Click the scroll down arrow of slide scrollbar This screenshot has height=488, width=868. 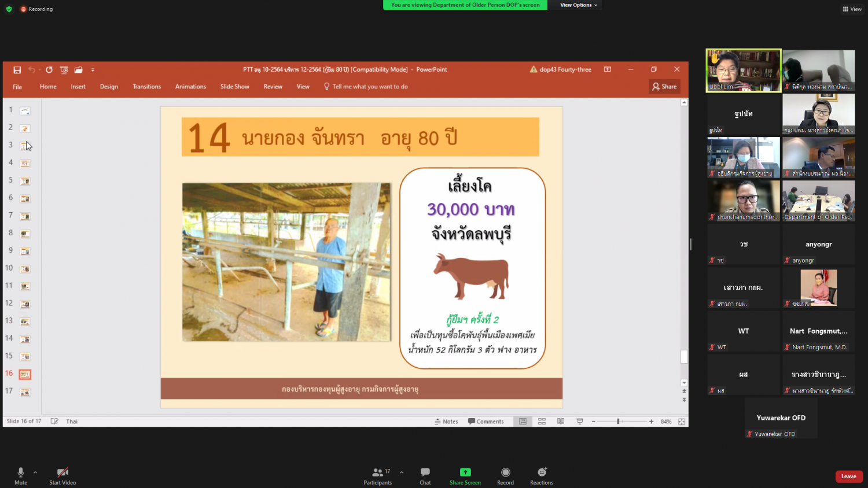684,383
